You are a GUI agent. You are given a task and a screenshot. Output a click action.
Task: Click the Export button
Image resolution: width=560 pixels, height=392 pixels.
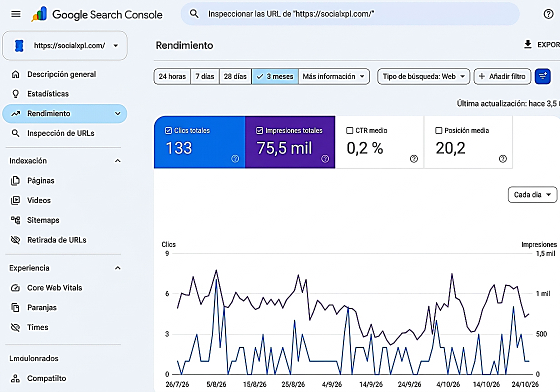(x=541, y=44)
